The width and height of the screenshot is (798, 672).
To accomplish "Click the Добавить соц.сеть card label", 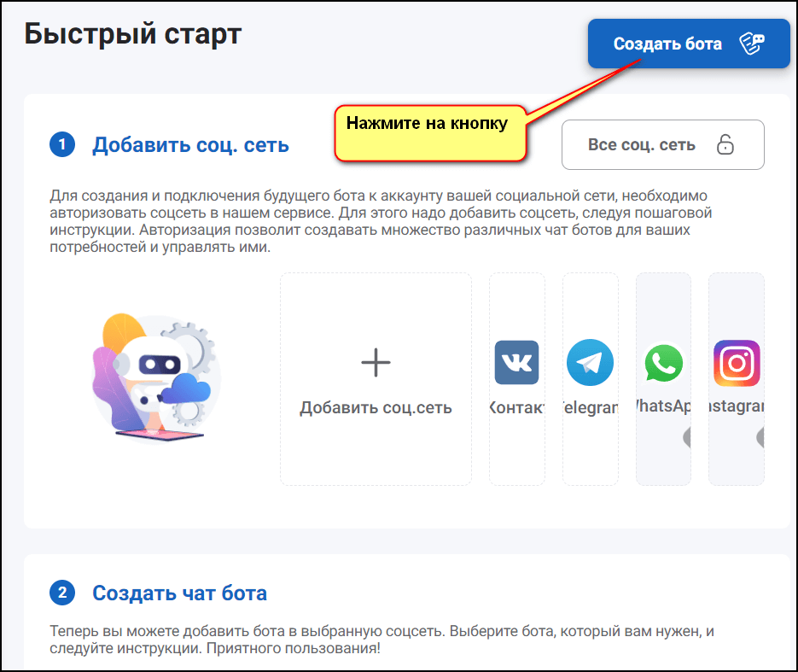I will [x=376, y=408].
